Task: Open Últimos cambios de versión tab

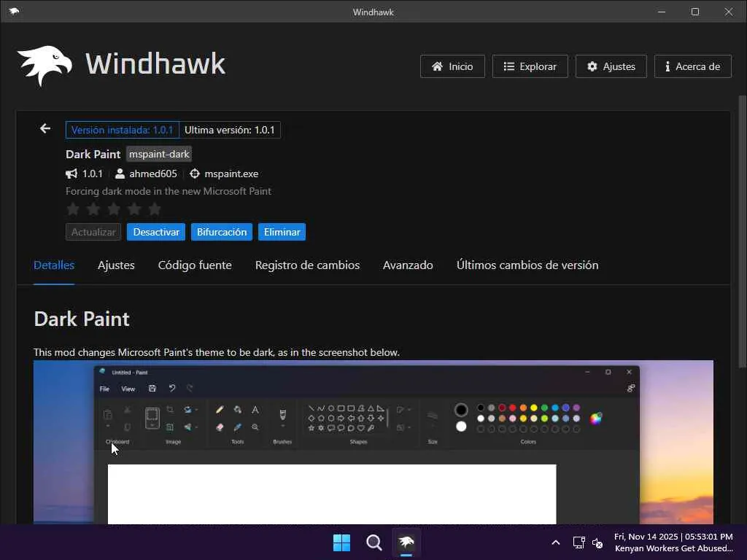Action: click(x=527, y=265)
